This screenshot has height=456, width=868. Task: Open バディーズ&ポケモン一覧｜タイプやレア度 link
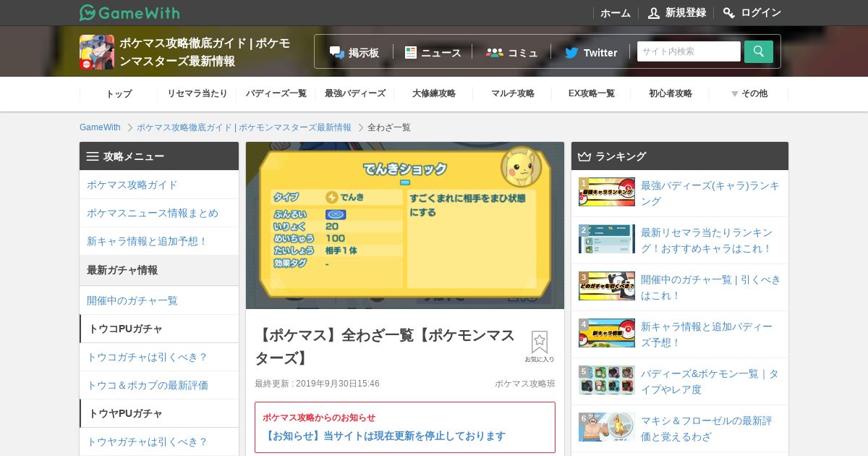click(x=710, y=381)
